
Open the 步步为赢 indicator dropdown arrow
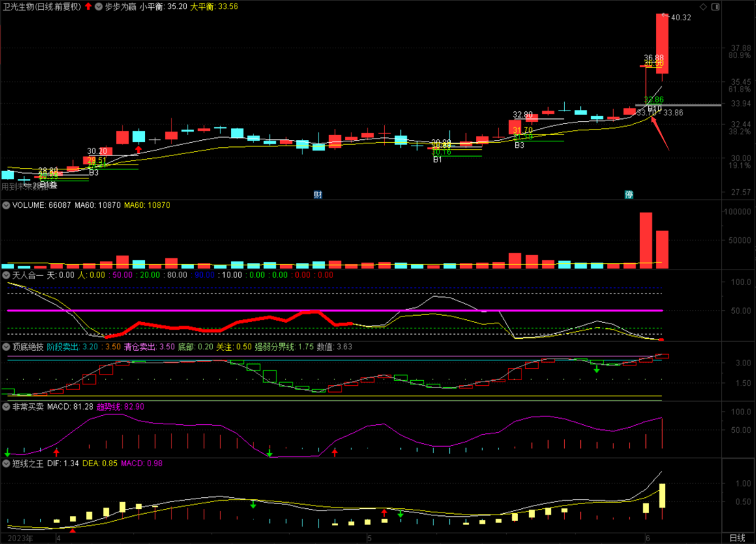[x=99, y=6]
